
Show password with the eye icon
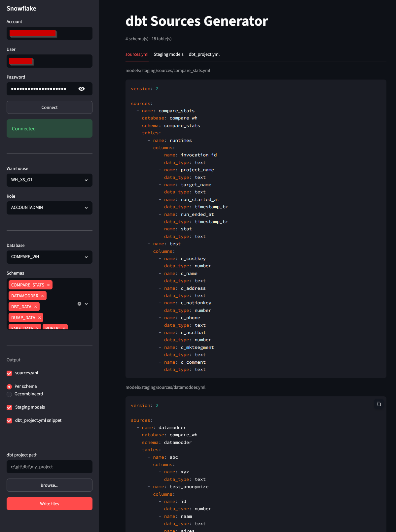pos(82,89)
